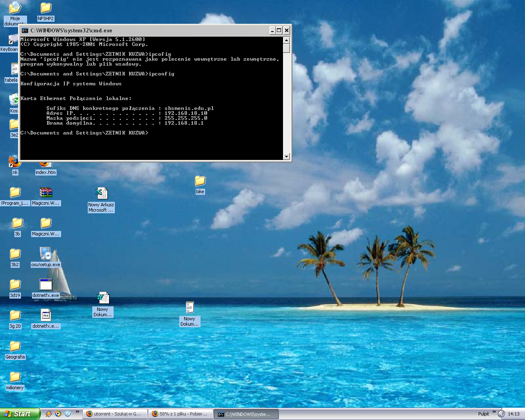Select the Geografia folder icon
This screenshot has height=420, width=525.
click(15, 347)
